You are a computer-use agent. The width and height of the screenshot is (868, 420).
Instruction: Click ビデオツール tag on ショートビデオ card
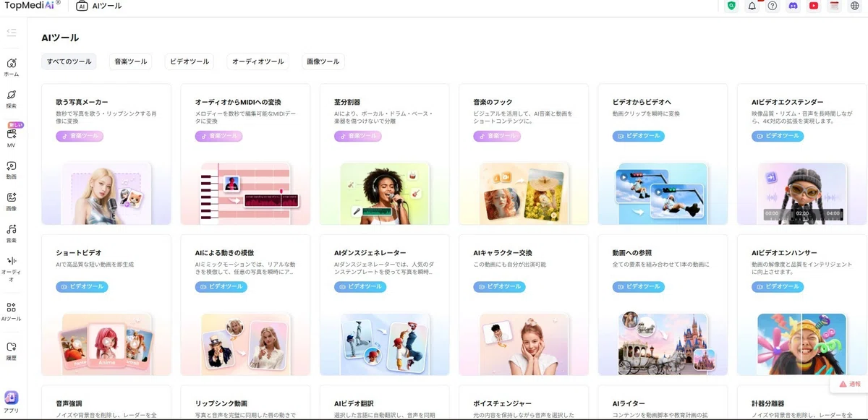coord(82,287)
